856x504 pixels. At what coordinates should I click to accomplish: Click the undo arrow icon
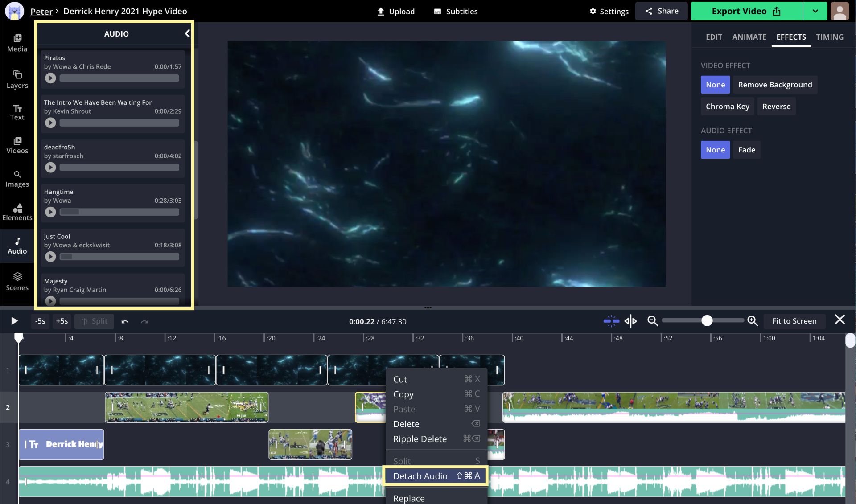(x=125, y=321)
